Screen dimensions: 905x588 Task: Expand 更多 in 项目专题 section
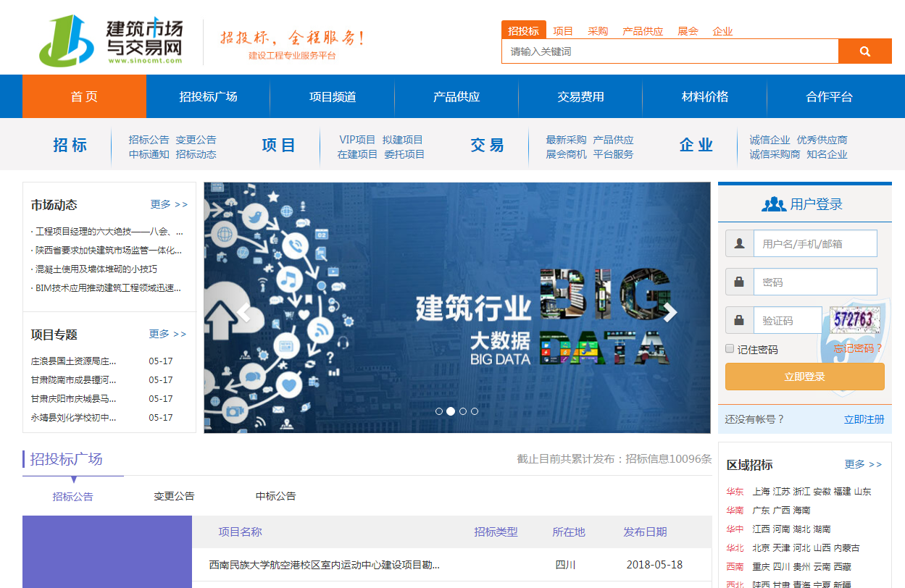pos(167,335)
